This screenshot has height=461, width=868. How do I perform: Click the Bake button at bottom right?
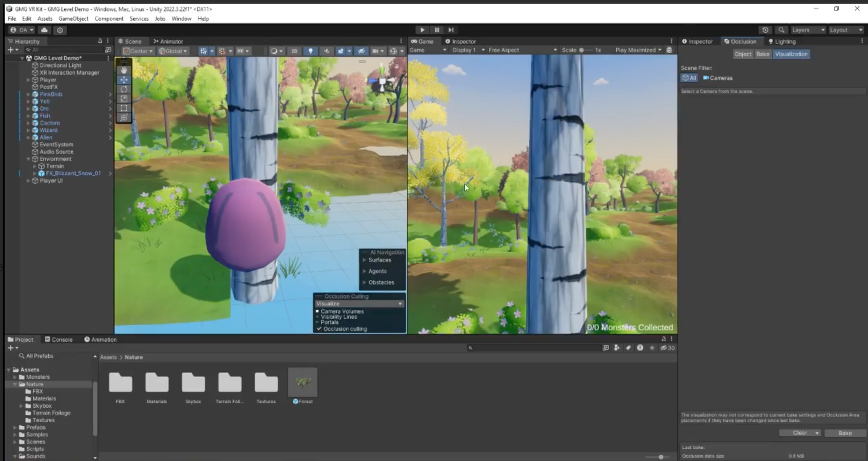pyautogui.click(x=845, y=433)
